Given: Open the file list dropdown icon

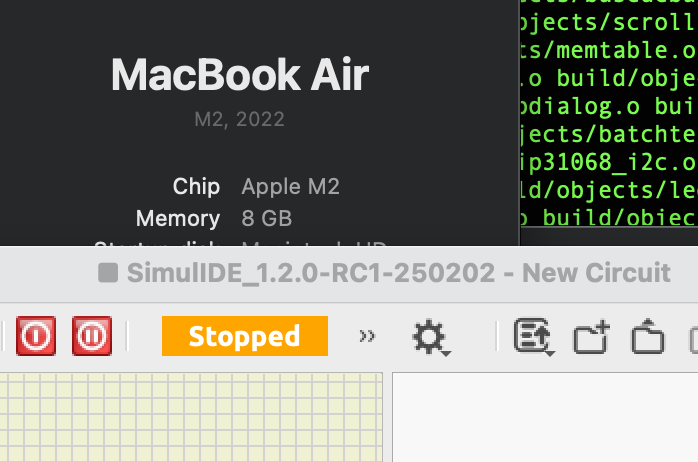Looking at the screenshot, I should point(534,337).
